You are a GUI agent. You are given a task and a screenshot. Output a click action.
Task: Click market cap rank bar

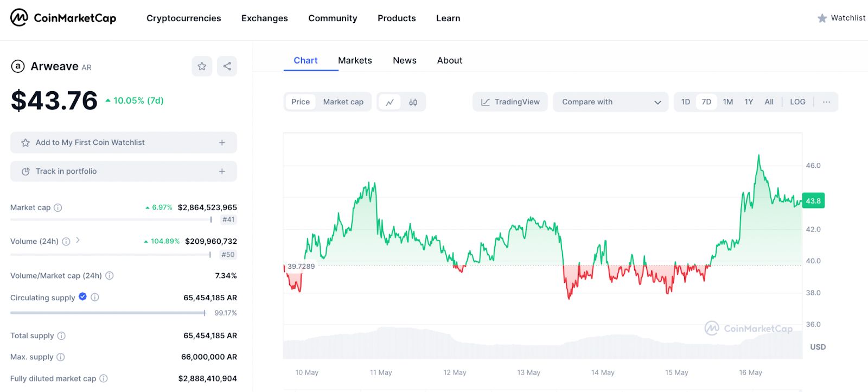(111, 220)
